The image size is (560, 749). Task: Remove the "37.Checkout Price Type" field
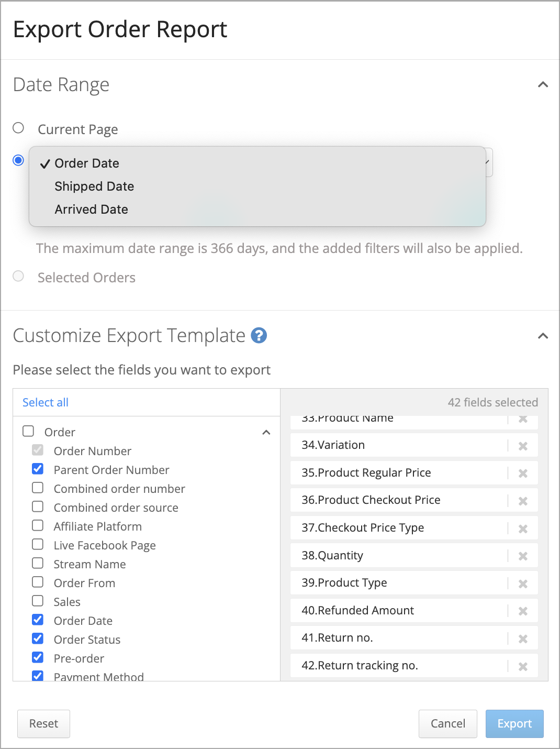point(523,528)
